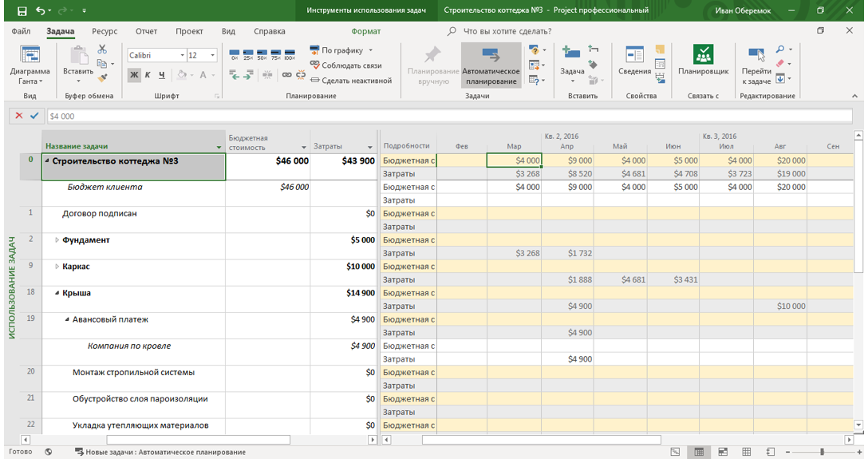Save the project using the floppy disk icon
This screenshot has width=868, height=459.
(x=22, y=11)
